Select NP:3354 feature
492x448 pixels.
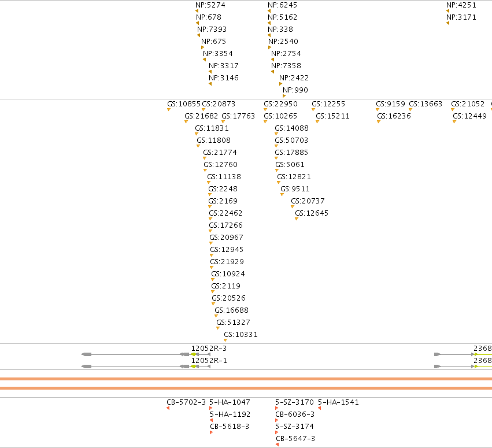[x=218, y=54]
